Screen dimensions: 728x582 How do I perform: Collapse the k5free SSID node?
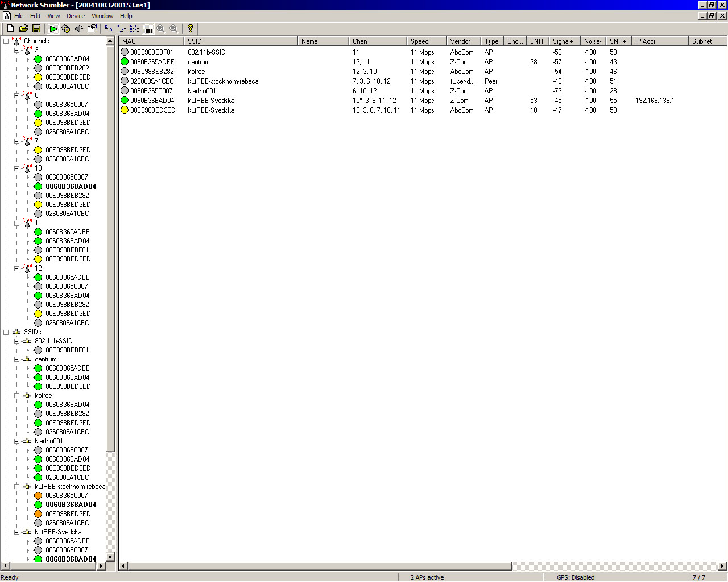[16, 396]
